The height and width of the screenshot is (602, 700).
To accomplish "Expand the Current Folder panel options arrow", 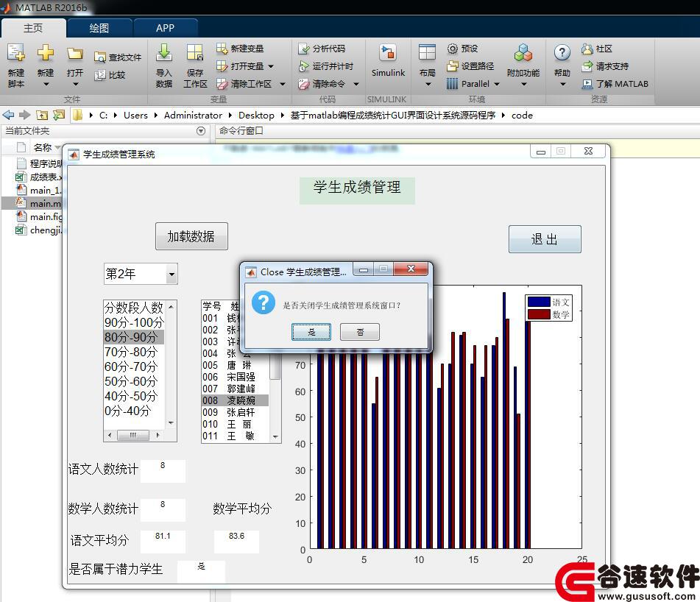I will [201, 131].
